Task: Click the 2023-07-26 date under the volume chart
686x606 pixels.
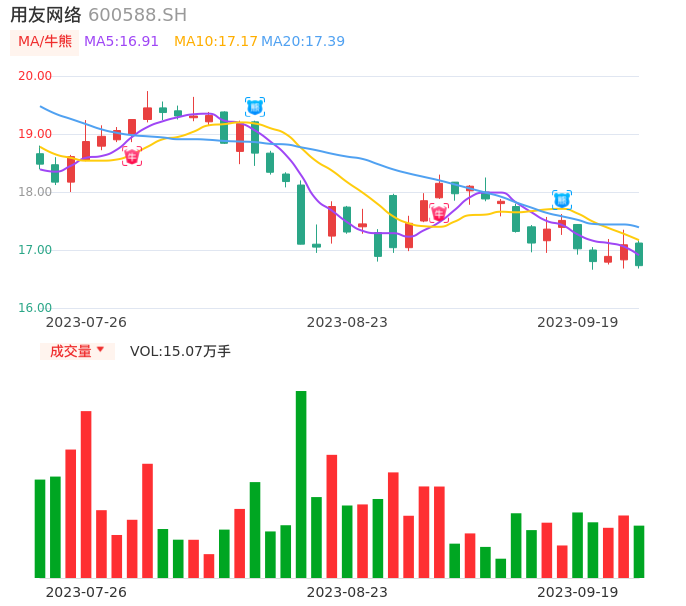Action: [86, 592]
